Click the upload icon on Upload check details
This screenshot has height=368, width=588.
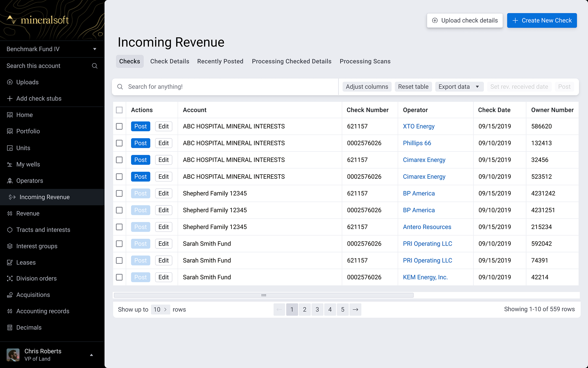[x=435, y=21]
